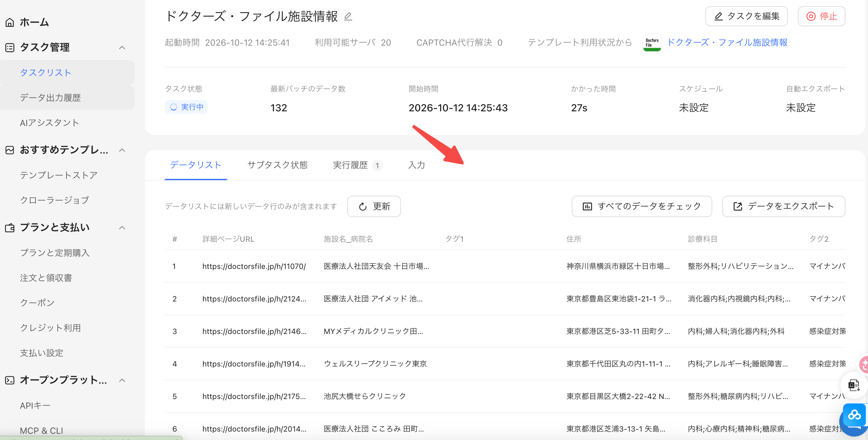
Task: Open AIアシスタント in sidebar
Action: tap(49, 123)
